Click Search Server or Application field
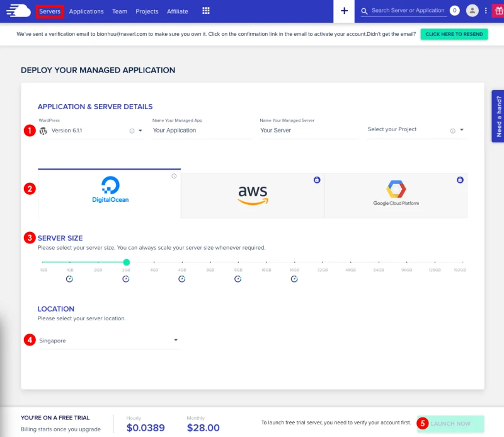 pyautogui.click(x=408, y=11)
